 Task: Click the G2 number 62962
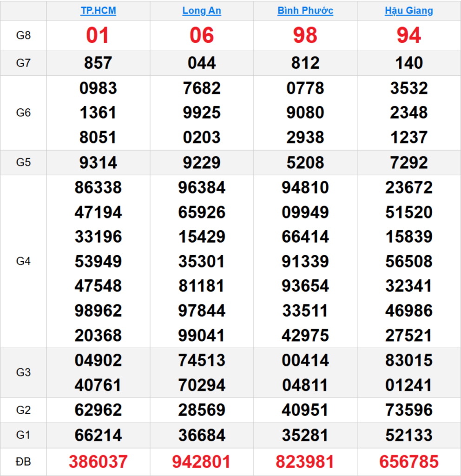(x=99, y=410)
